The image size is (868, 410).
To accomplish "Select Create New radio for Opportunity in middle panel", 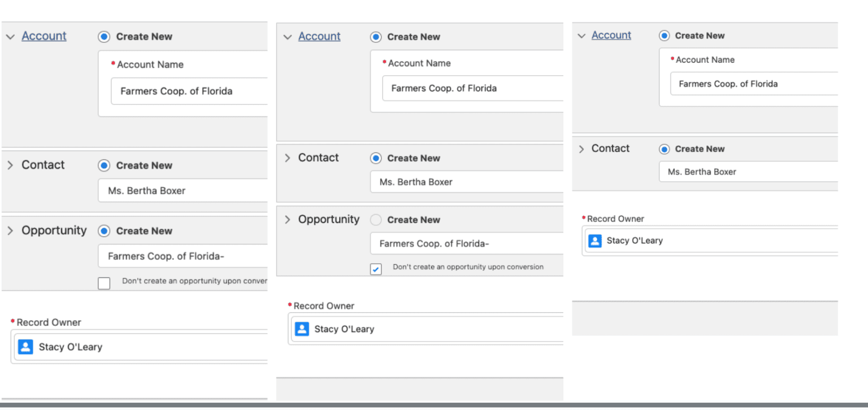I will (x=376, y=220).
